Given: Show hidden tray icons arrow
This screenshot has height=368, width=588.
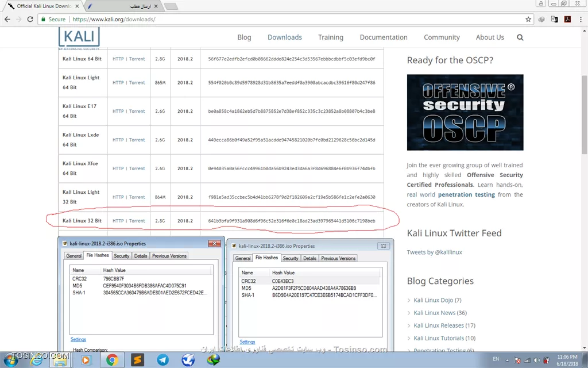Looking at the screenshot, I should 508,360.
